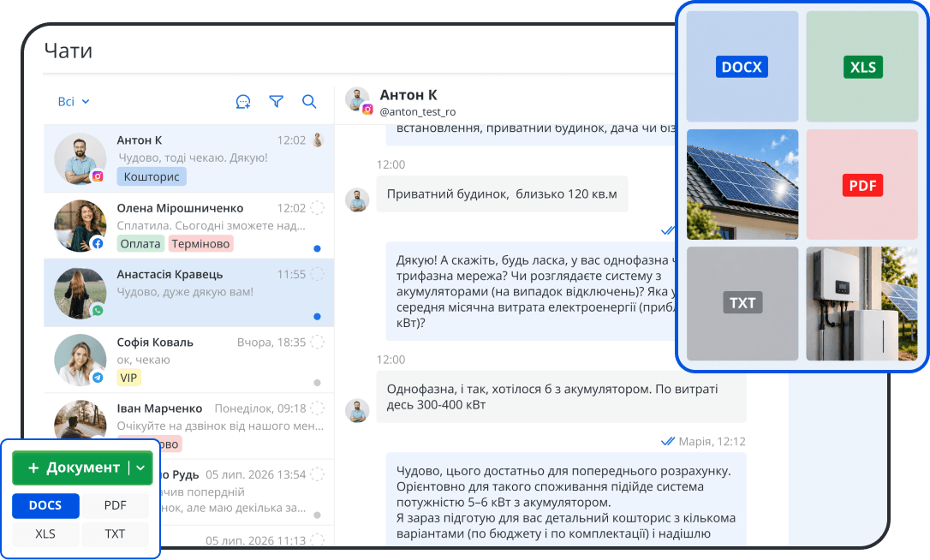This screenshot has width=930, height=560.
Task: Select the PDF format option
Action: pos(115,505)
